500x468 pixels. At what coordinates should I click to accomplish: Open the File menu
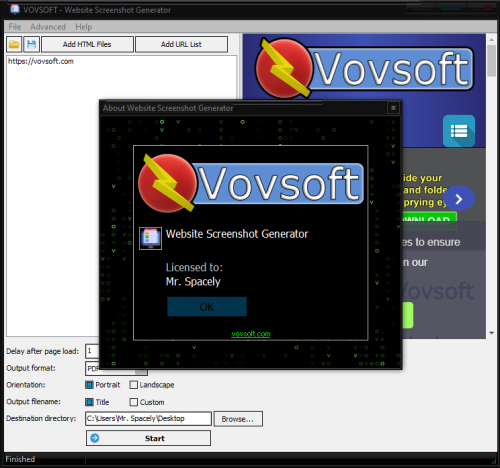15,27
